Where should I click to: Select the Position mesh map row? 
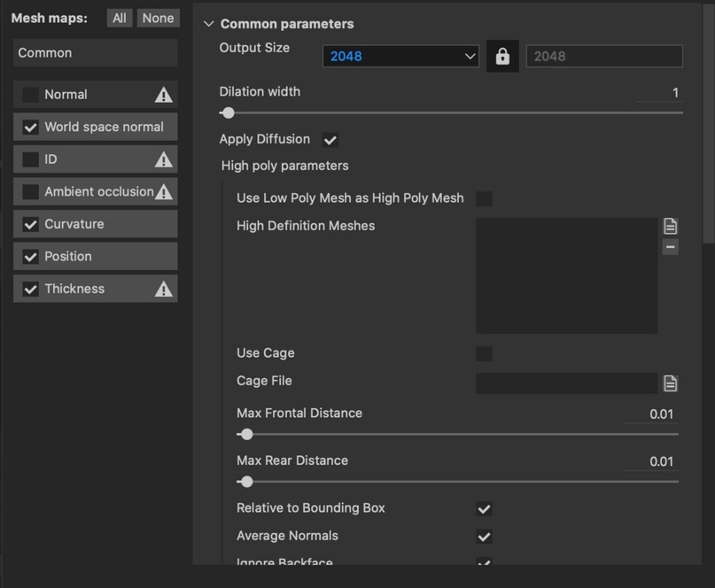96,257
